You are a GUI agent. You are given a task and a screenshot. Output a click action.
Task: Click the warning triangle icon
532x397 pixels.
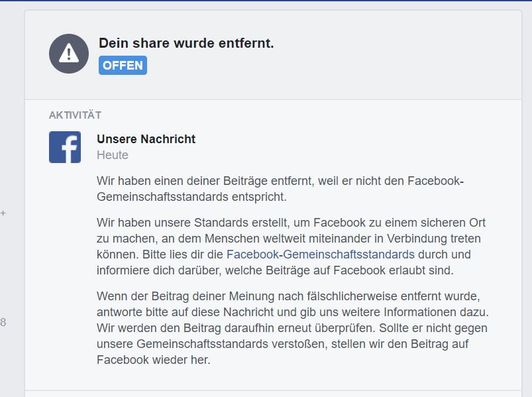[x=69, y=54]
